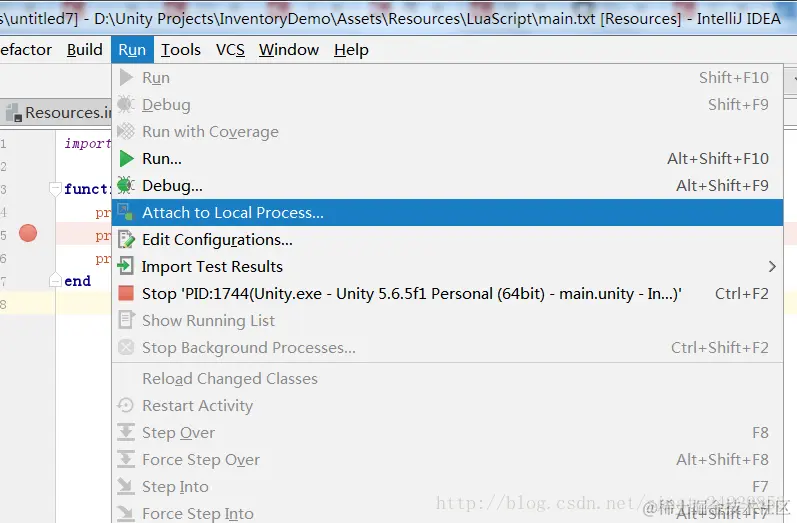Click the Force Step Into icon
Viewport: 797px width, 523px height.
click(x=126, y=513)
